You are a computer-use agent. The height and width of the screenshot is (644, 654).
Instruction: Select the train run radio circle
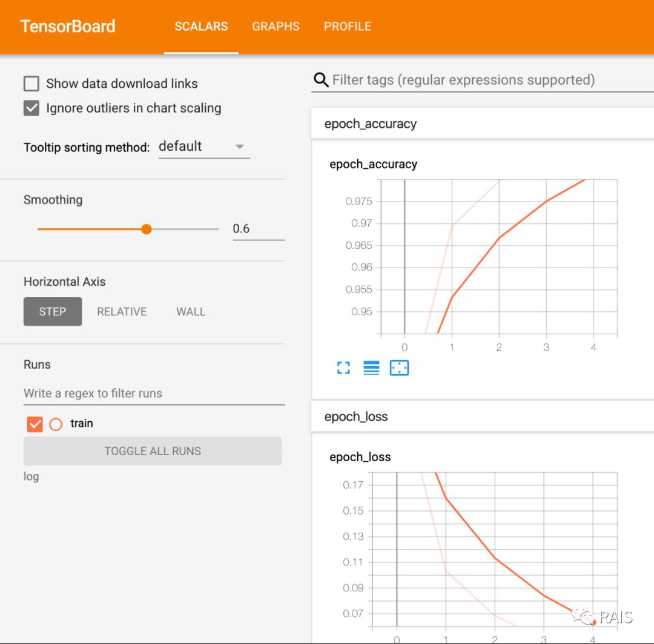pyautogui.click(x=56, y=424)
